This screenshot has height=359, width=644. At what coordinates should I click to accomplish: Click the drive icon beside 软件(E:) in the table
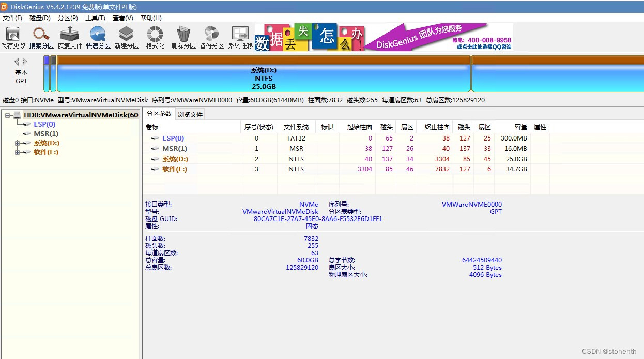[x=155, y=169]
